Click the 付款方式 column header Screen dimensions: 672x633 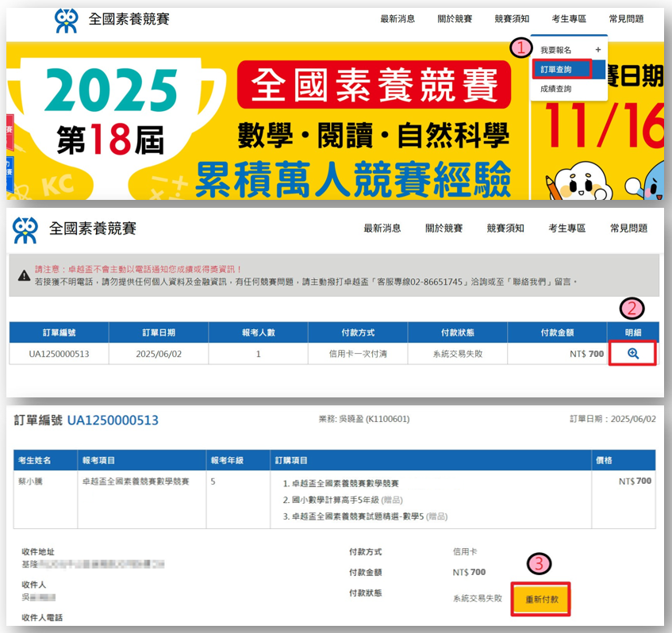pos(358,332)
